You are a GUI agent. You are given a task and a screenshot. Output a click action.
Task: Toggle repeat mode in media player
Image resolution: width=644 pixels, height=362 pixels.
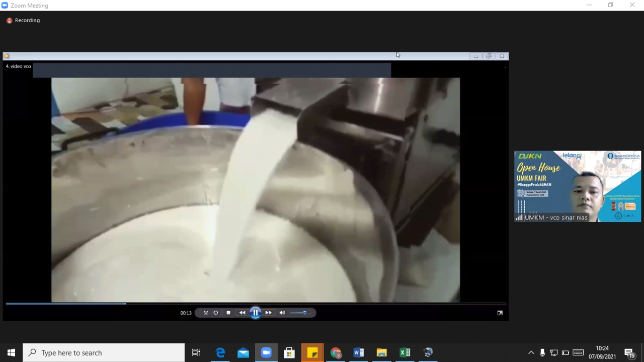(216, 313)
